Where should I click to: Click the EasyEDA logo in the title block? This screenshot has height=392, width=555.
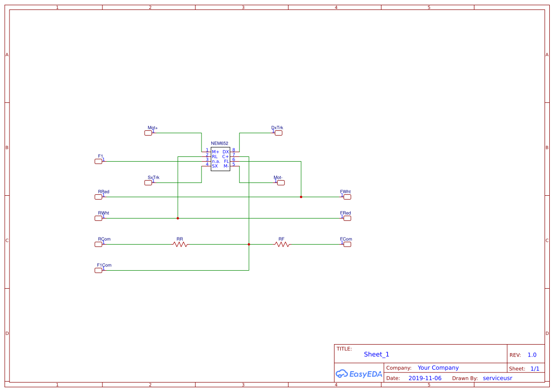tap(359, 374)
